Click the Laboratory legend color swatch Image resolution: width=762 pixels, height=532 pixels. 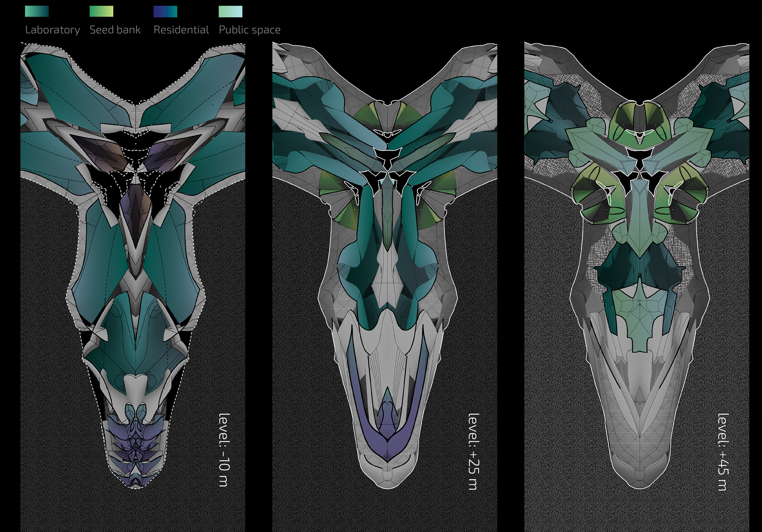(x=37, y=12)
